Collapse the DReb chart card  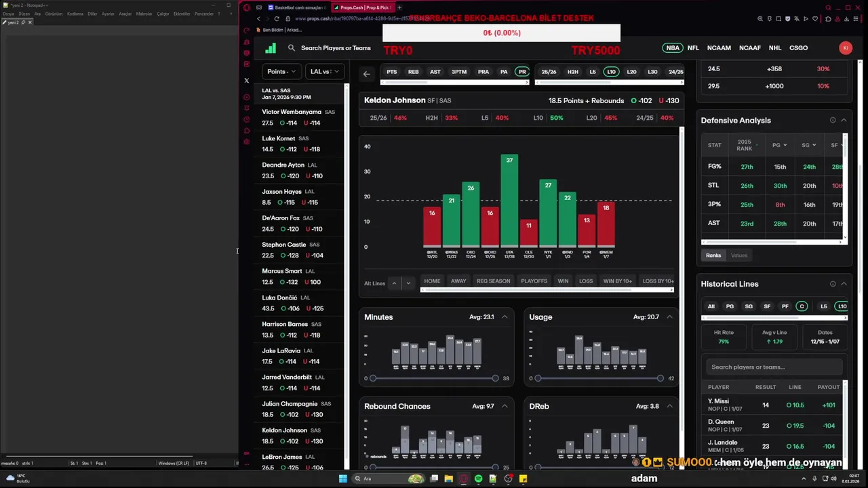(x=669, y=407)
